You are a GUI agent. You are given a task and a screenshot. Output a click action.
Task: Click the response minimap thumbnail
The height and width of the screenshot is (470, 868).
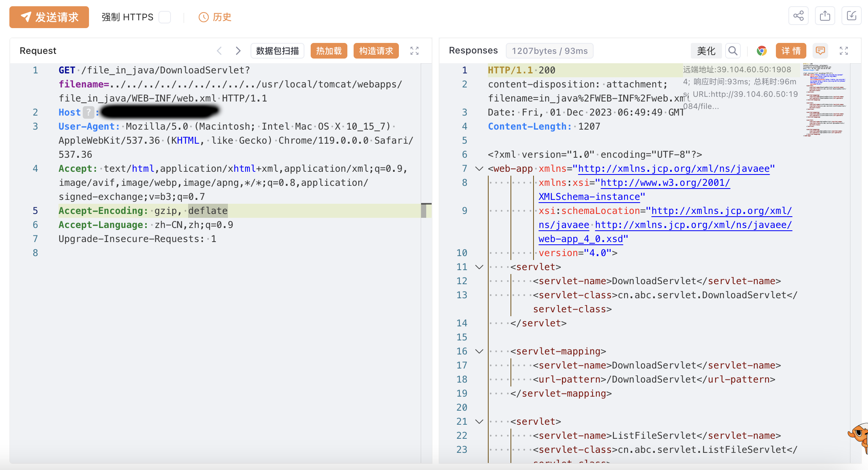(x=824, y=100)
